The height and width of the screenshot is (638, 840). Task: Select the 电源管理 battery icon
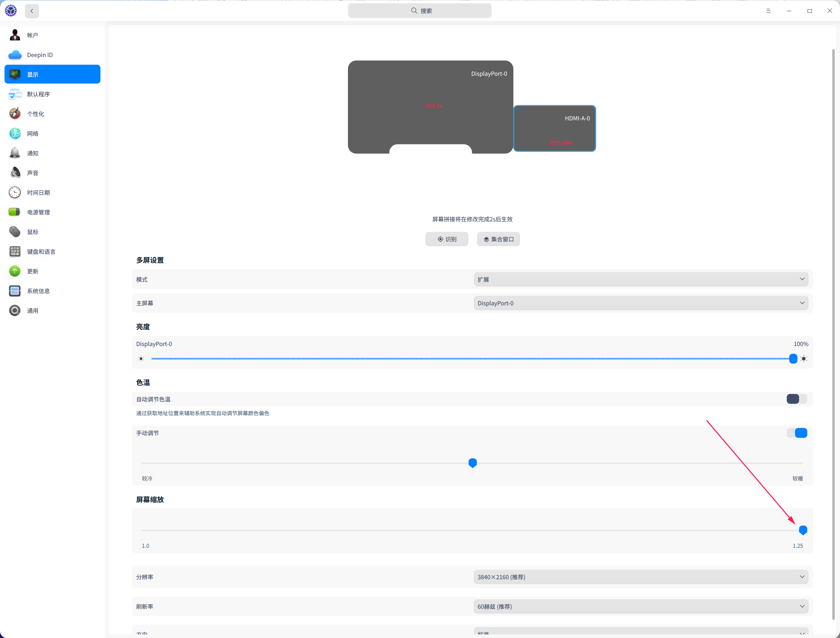[x=15, y=212]
